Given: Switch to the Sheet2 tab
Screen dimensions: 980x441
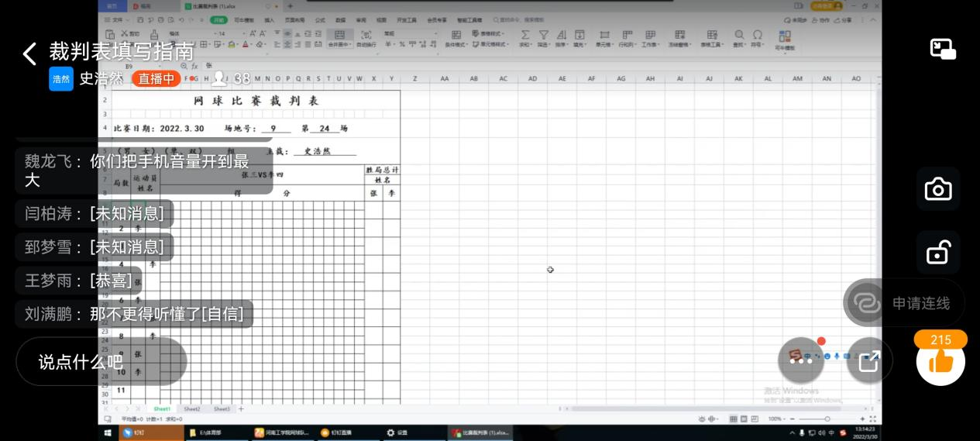Looking at the screenshot, I should (192, 408).
